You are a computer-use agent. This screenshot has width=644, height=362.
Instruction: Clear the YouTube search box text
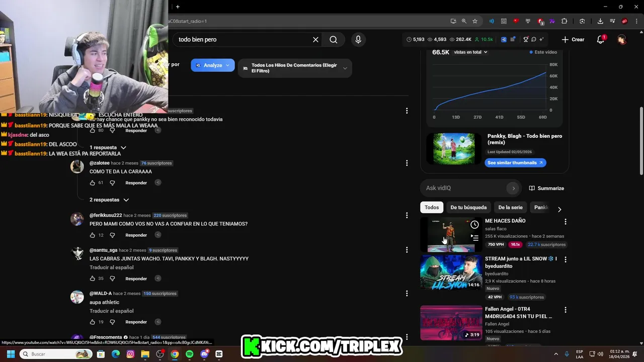click(315, 39)
